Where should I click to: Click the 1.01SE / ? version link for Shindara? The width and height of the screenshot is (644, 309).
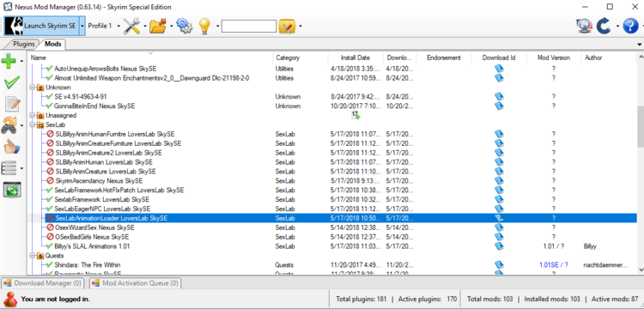(x=554, y=264)
